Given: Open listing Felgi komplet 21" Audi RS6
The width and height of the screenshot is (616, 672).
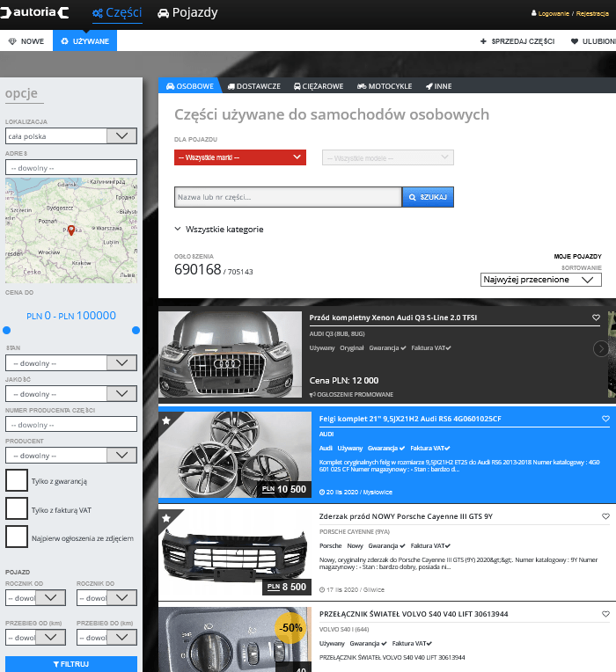Looking at the screenshot, I should [x=410, y=419].
